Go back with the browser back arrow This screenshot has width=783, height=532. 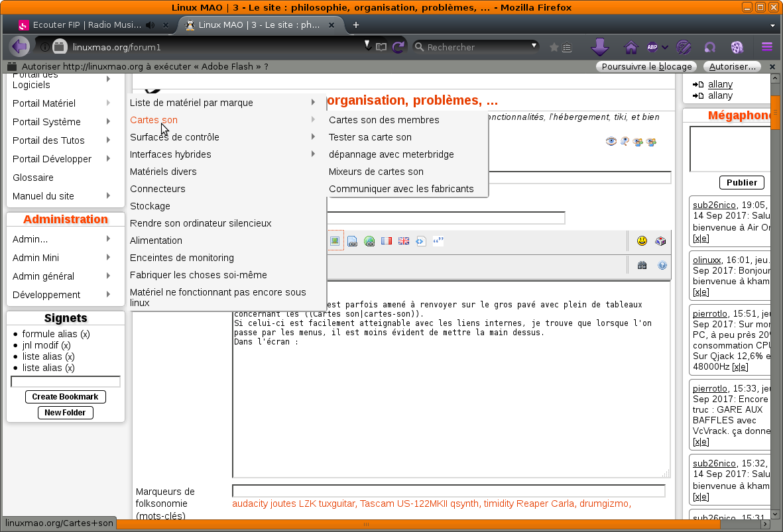(19, 47)
